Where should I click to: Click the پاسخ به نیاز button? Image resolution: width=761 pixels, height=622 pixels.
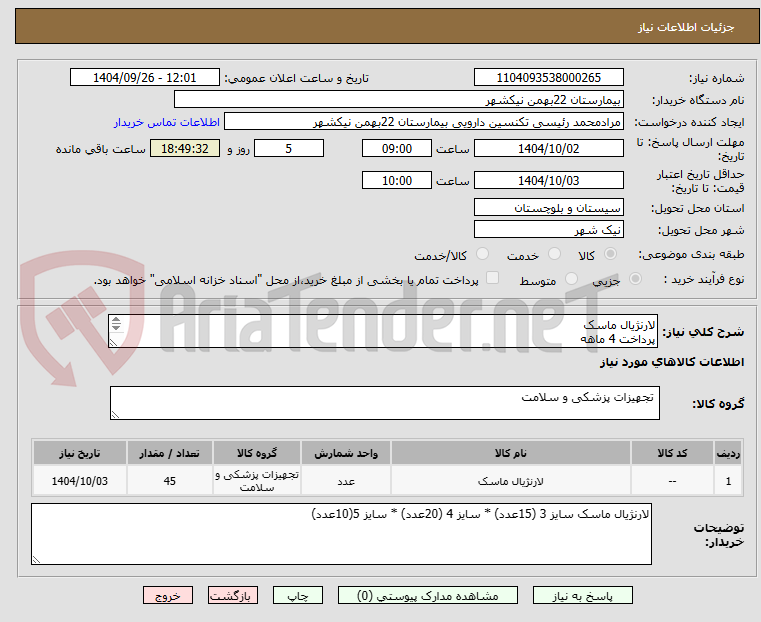[x=582, y=596]
